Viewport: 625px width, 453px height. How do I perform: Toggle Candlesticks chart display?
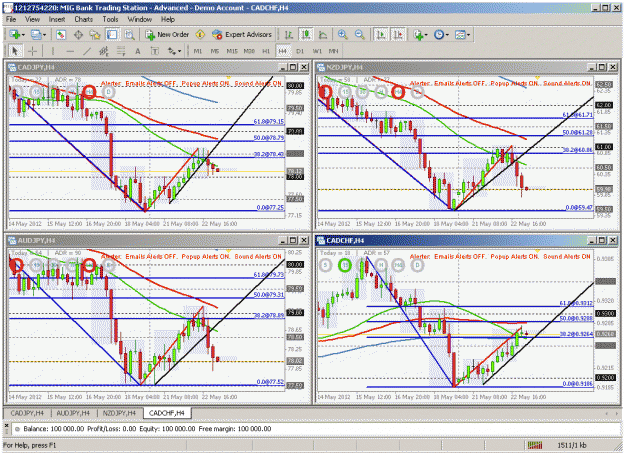tap(306, 35)
